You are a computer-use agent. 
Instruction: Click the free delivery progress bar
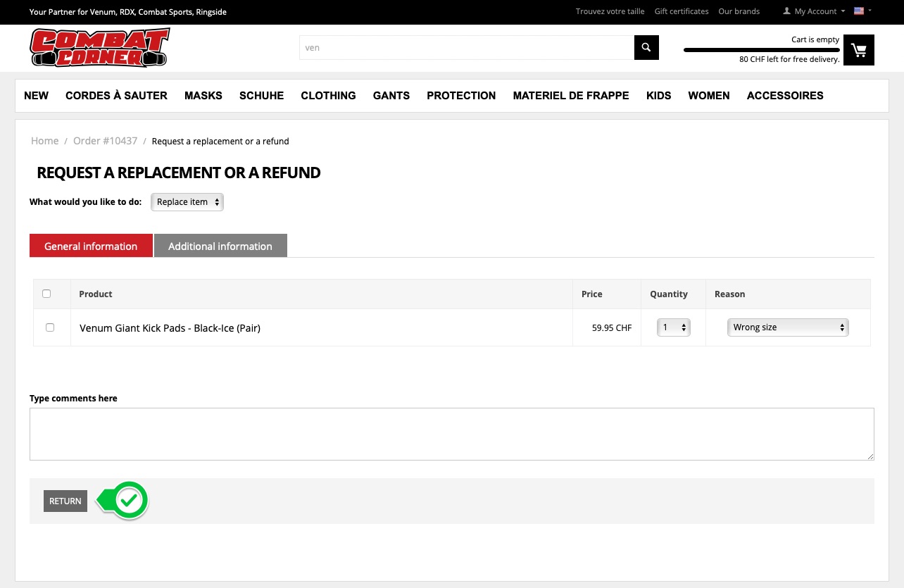coord(762,50)
